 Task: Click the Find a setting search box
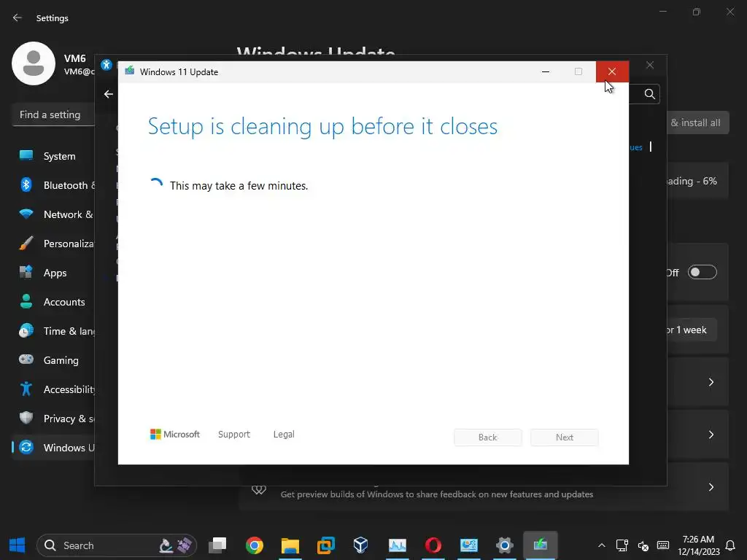[x=53, y=114]
